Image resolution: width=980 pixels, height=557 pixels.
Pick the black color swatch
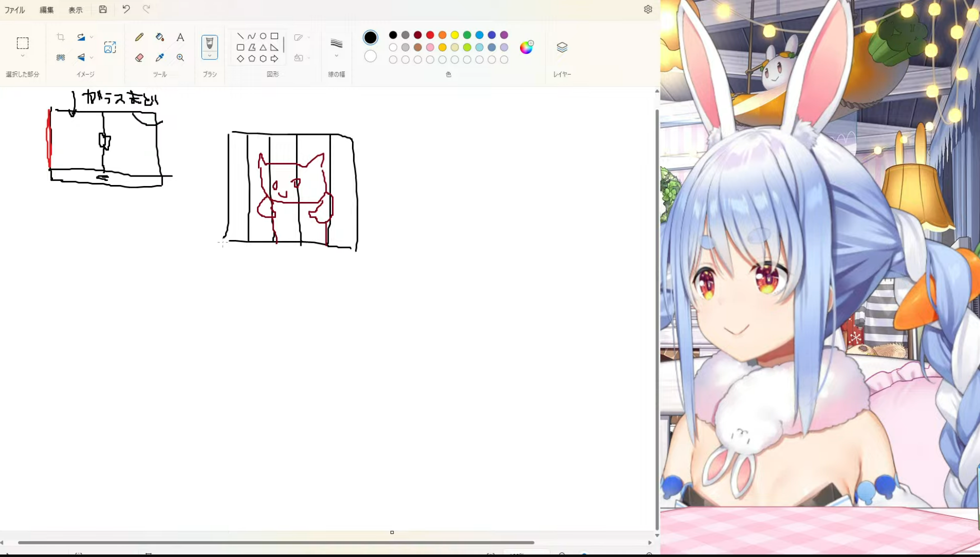pos(393,35)
